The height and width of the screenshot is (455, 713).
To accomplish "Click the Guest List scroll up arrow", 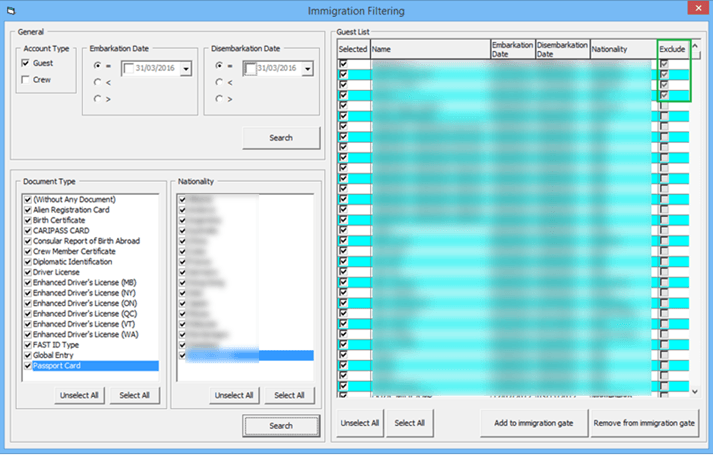I will (695, 46).
